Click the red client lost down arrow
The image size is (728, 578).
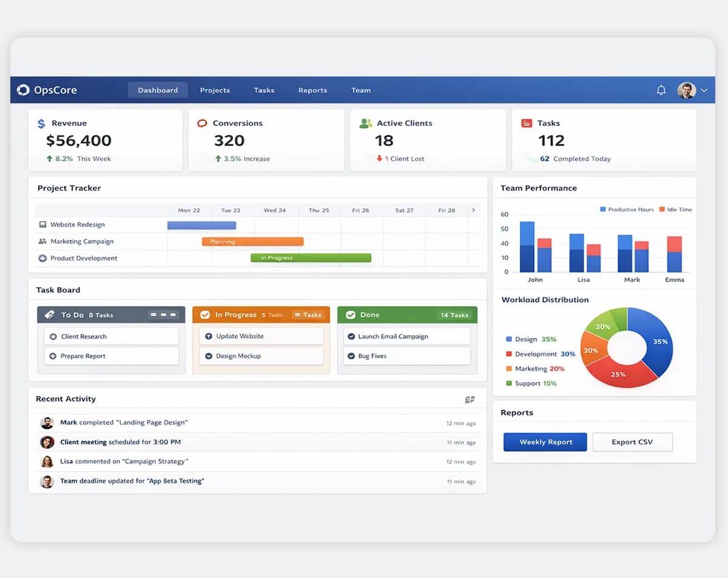point(379,159)
